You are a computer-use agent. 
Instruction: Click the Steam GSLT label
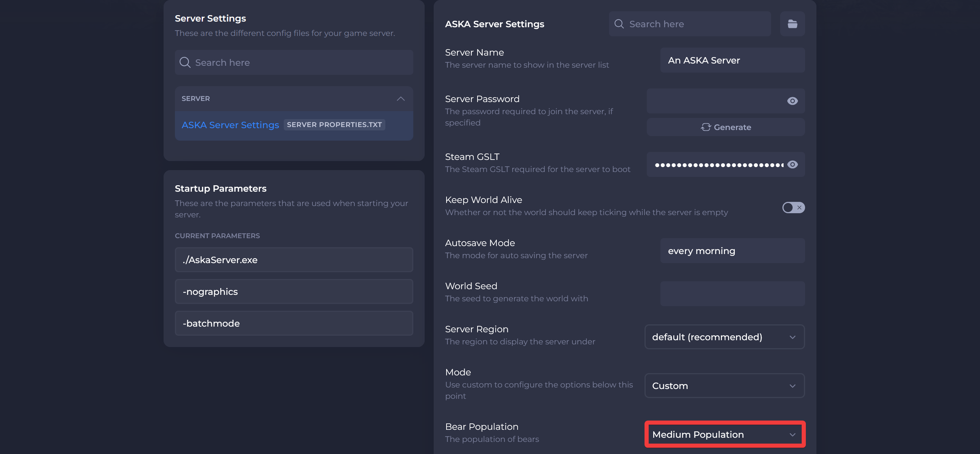point(472,157)
